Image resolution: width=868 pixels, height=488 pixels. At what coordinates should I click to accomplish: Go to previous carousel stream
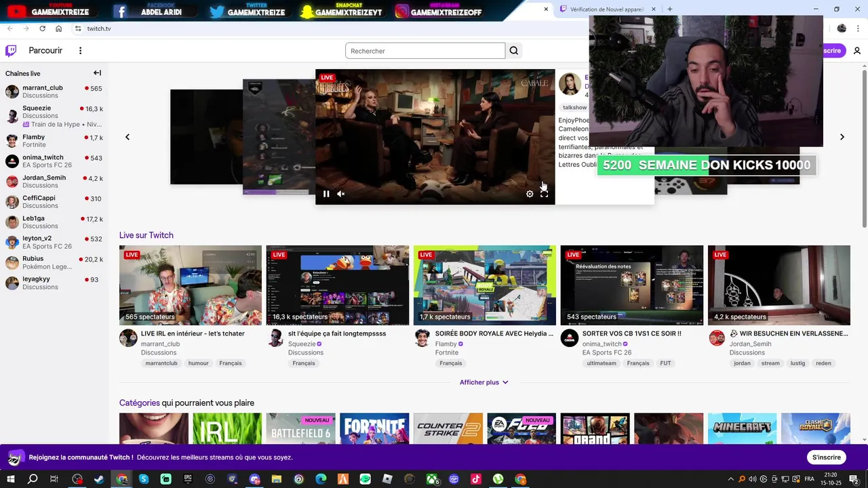point(127,137)
